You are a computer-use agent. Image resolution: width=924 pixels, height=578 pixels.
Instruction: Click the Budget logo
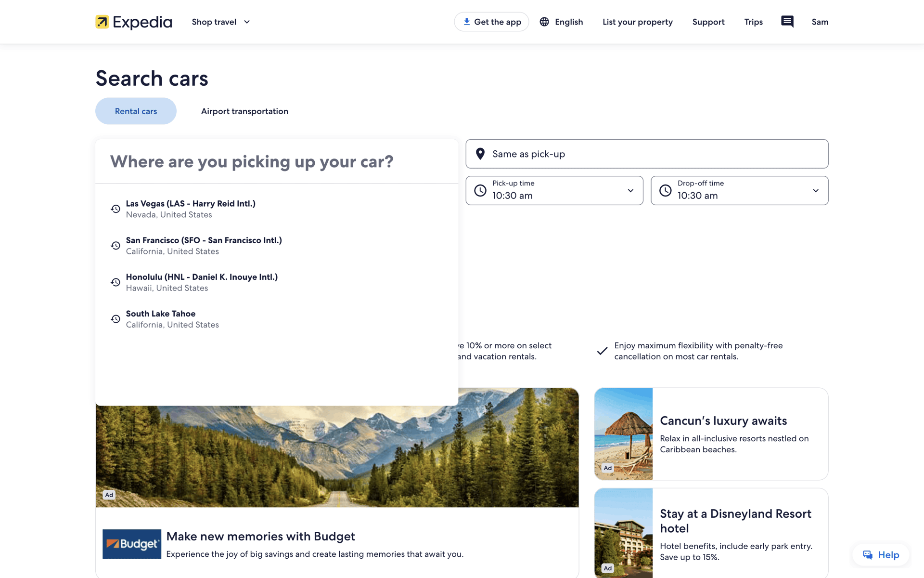(132, 544)
